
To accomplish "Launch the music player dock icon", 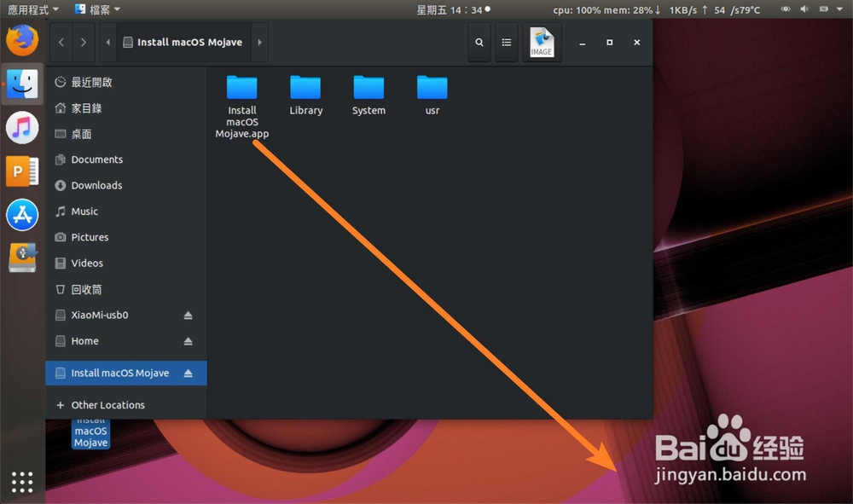I will tap(22, 128).
